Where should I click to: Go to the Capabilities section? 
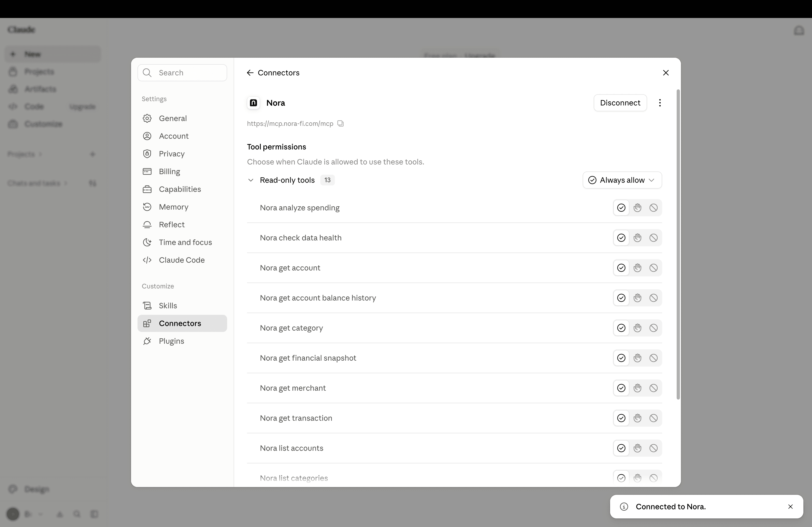[182, 189]
